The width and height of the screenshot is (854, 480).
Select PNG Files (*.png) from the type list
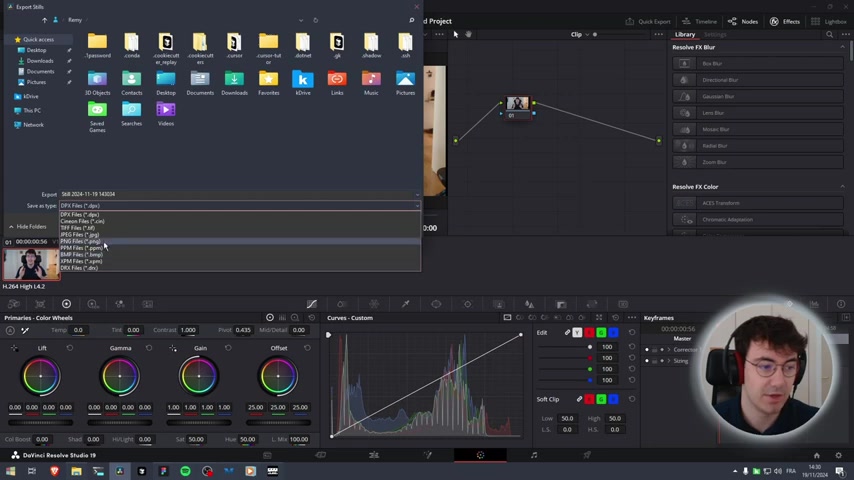(80, 241)
